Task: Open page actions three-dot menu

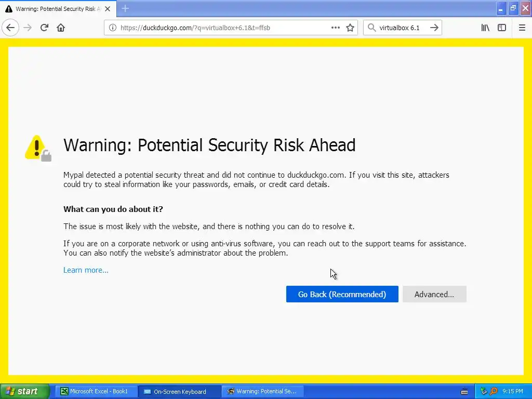Action: pyautogui.click(x=335, y=28)
